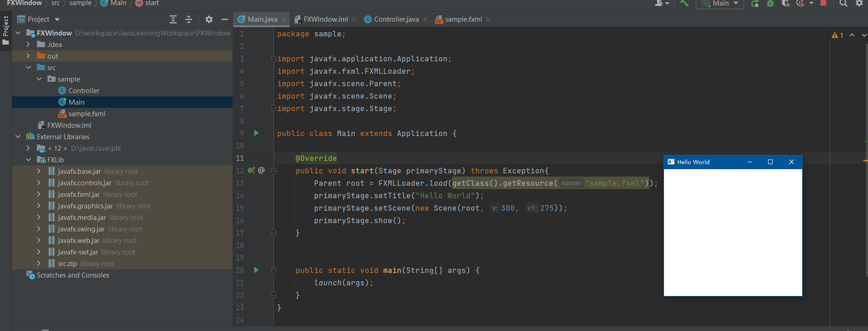Screen dimensions: 868x331
Task: Expand the out folder
Action: point(29,56)
